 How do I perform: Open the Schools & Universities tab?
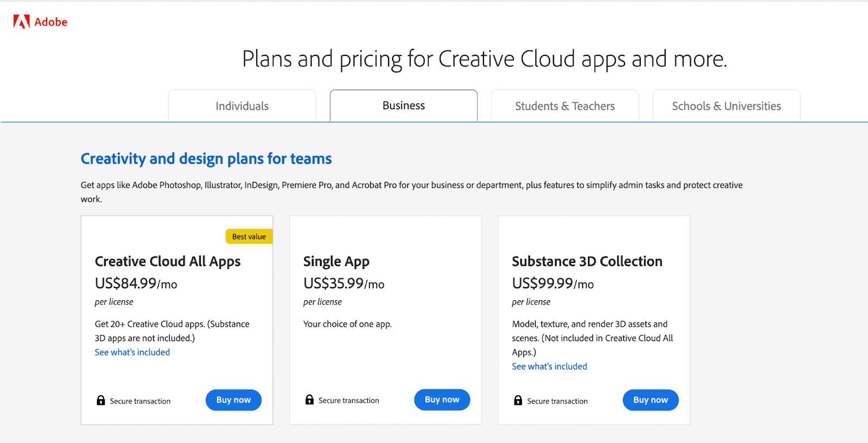tap(726, 106)
